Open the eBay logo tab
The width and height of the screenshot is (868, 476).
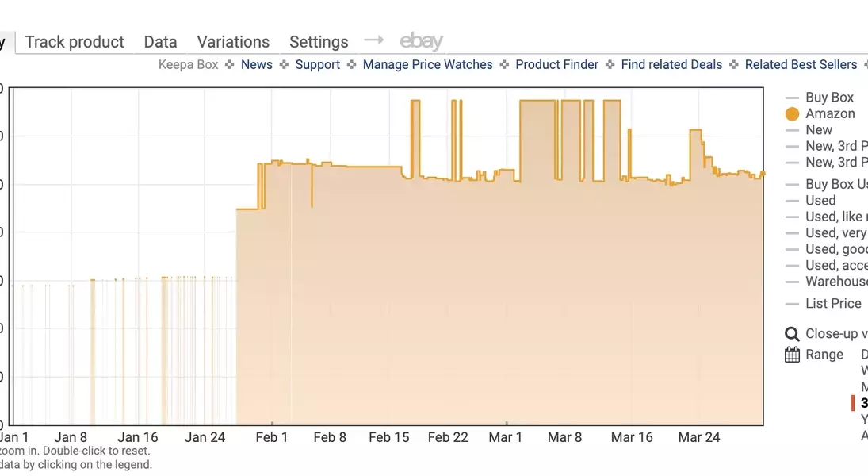pyautogui.click(x=421, y=41)
